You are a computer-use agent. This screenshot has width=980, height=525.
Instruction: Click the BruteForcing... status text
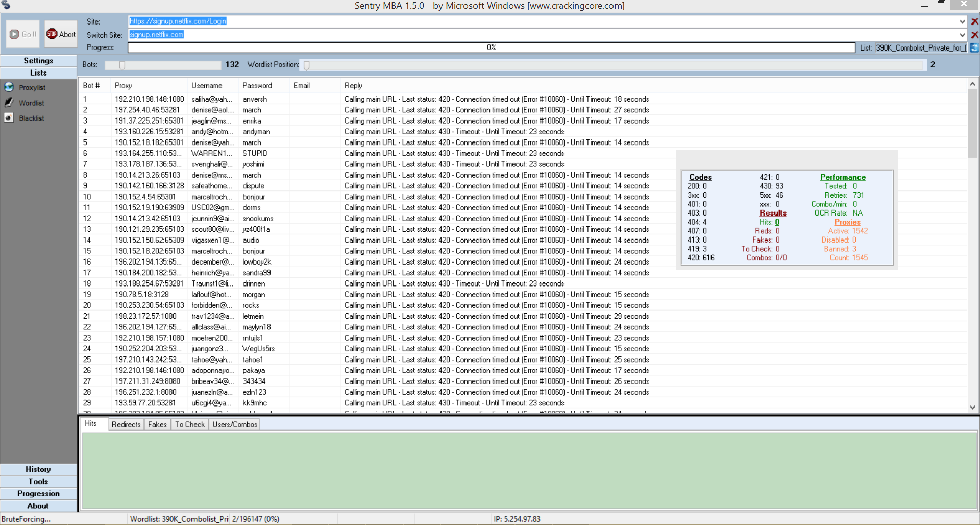pyautogui.click(x=26, y=519)
